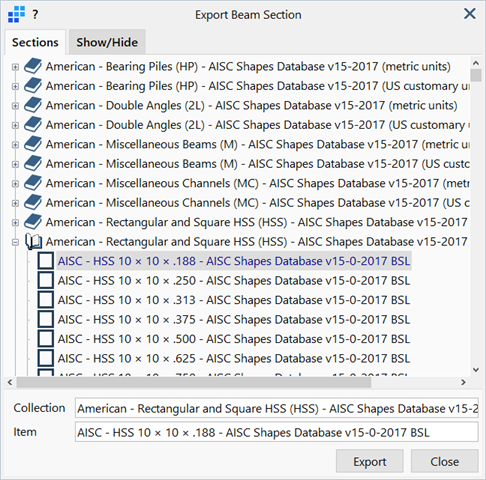Click book icon of Double Angles (2L) US customary
The image size is (486, 480).
pos(33,125)
